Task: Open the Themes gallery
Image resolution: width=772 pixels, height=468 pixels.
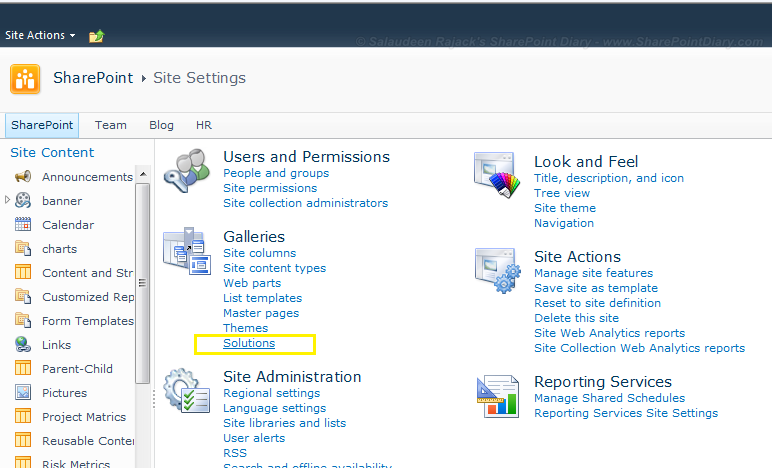Action: [245, 328]
